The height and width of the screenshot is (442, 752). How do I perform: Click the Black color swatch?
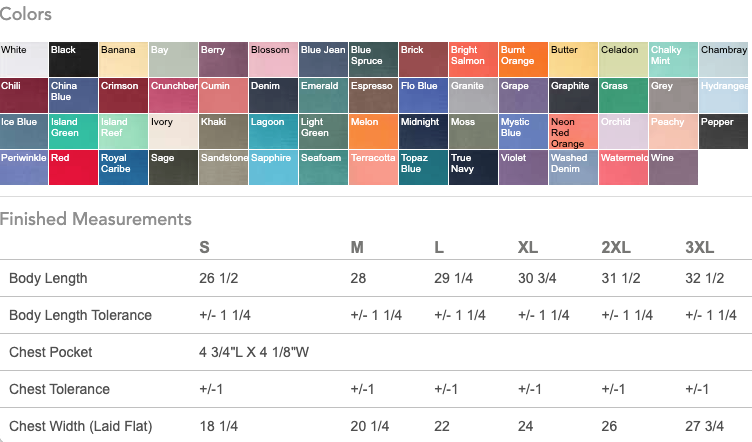point(73,59)
